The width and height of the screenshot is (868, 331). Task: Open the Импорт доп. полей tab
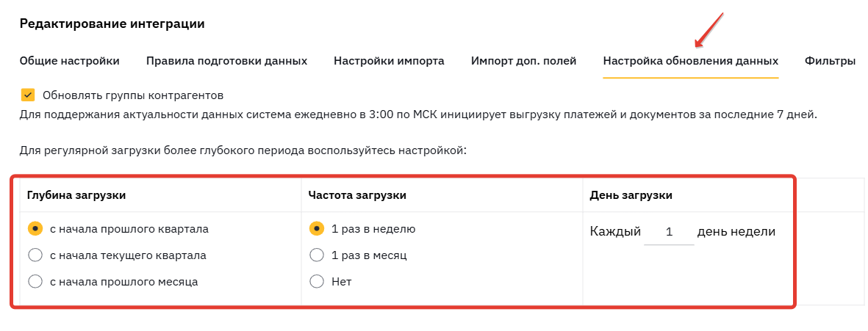(523, 61)
